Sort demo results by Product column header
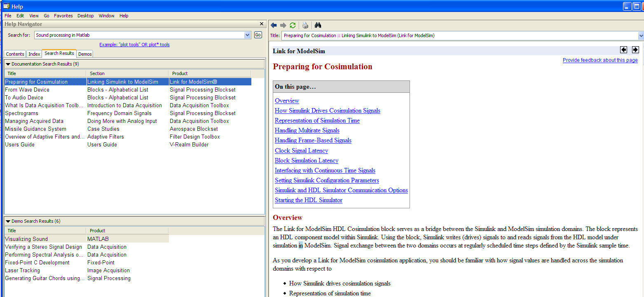 point(128,231)
